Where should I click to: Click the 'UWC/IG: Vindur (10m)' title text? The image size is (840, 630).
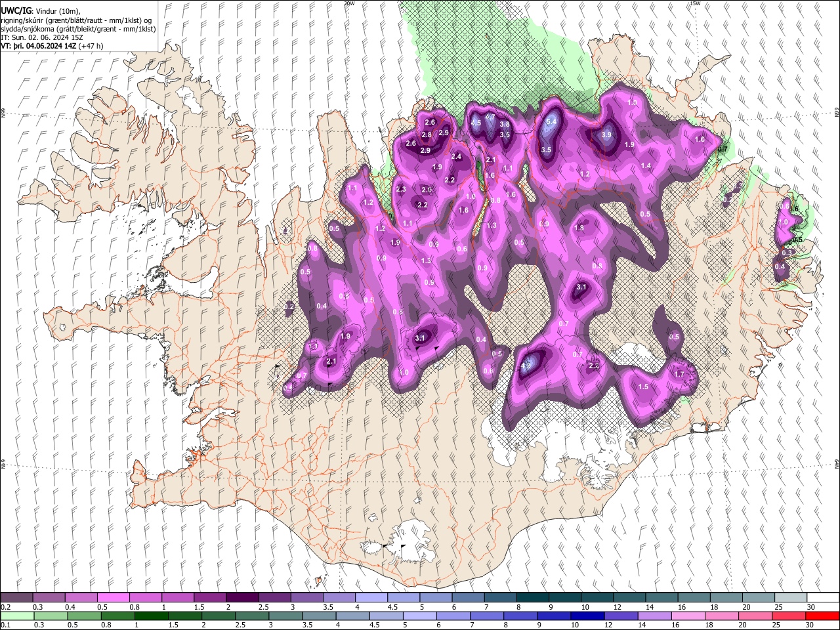coord(41,10)
